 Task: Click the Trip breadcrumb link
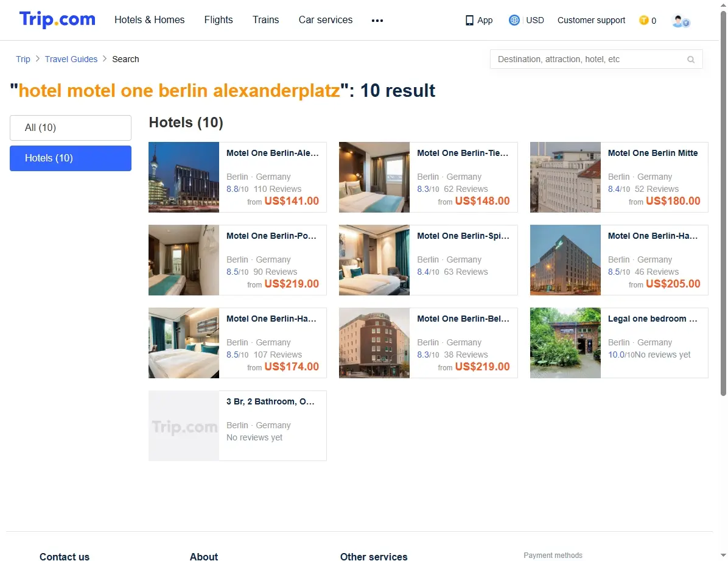pyautogui.click(x=23, y=59)
